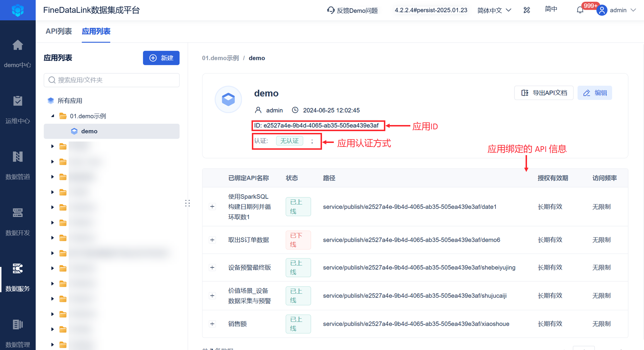Click 长期有效 in the 销售额 row

click(550, 324)
